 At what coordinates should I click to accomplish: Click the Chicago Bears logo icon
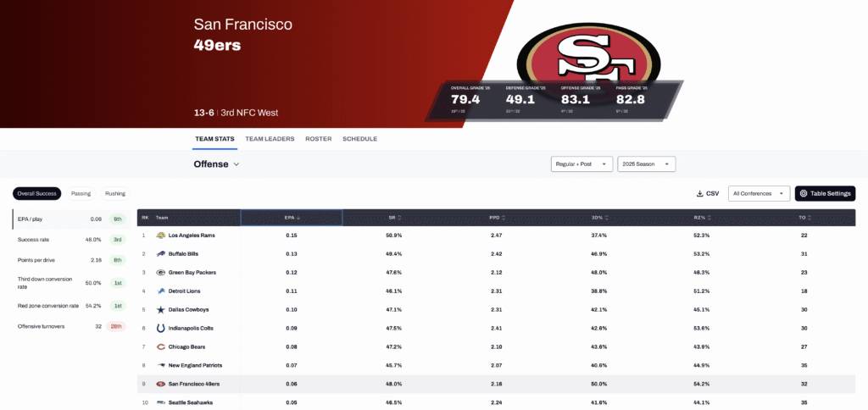[160, 347]
